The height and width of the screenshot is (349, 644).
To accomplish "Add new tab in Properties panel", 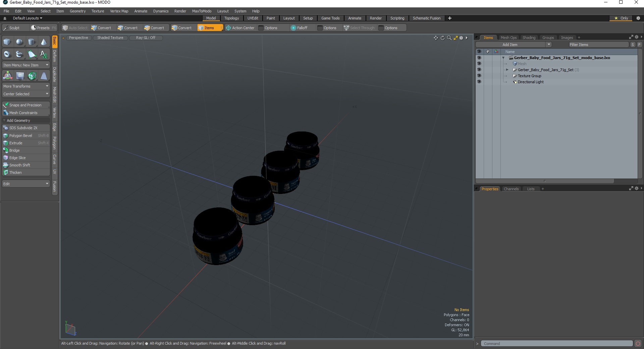I will point(543,189).
